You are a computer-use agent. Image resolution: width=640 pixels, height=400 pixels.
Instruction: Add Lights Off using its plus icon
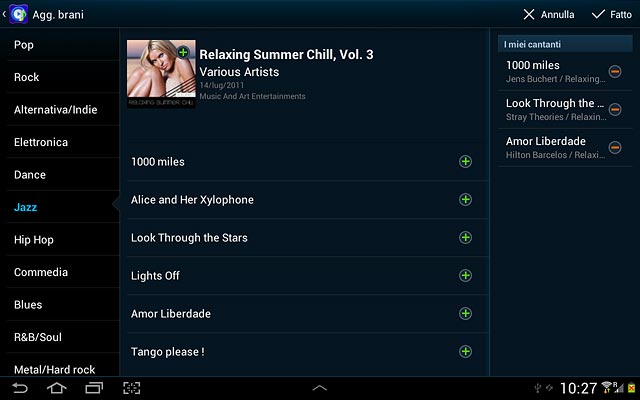click(465, 276)
